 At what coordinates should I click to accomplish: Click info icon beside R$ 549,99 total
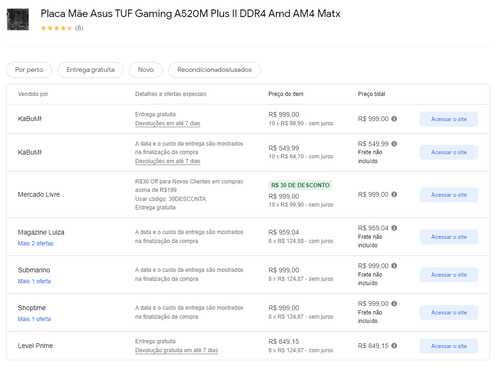coord(394,144)
